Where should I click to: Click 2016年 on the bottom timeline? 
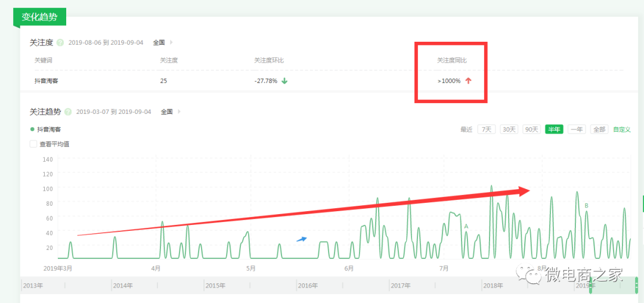308,285
